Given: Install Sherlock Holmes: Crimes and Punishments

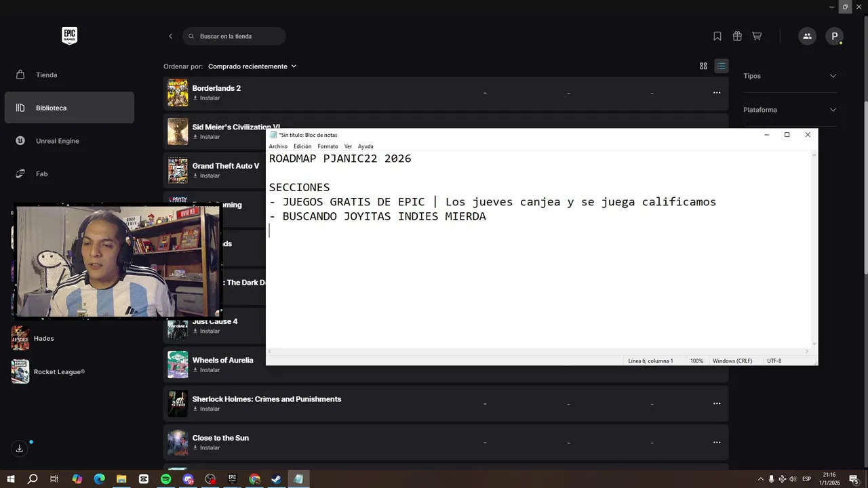Looking at the screenshot, I should click(206, 409).
